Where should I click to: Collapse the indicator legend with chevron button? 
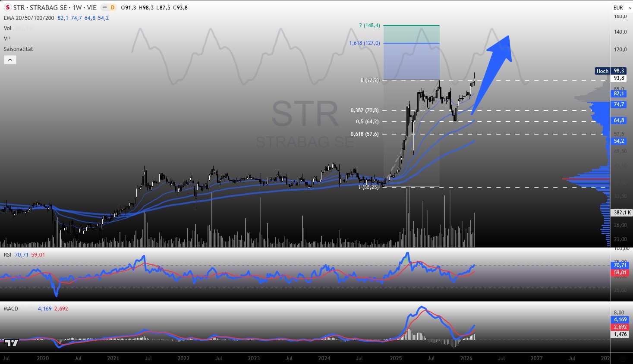[x=10, y=60]
